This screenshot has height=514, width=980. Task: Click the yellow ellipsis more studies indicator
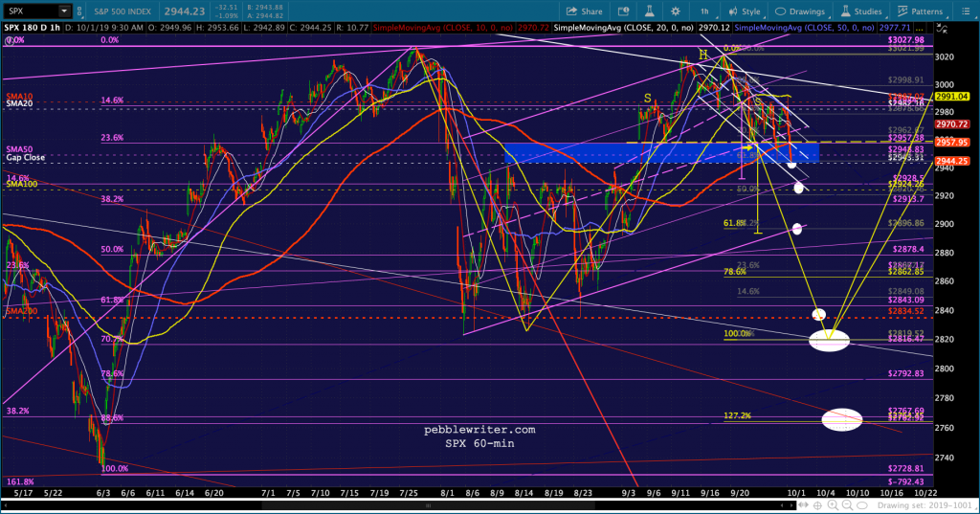pyautogui.click(x=920, y=28)
